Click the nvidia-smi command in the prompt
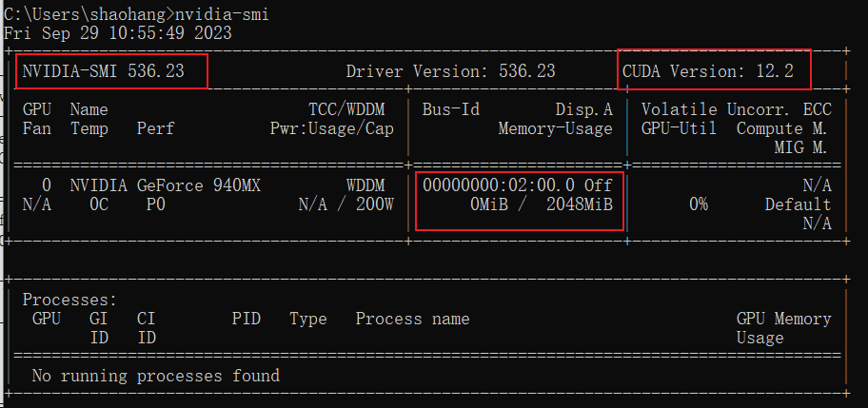Screen dimensions: 868x408 tap(222, 13)
